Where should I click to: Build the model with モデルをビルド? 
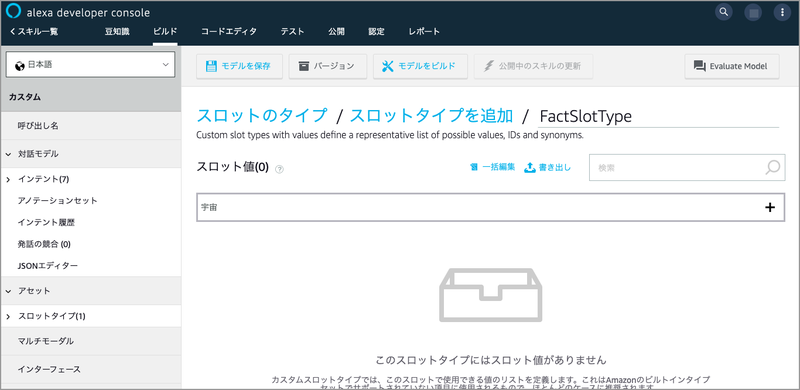pos(420,66)
